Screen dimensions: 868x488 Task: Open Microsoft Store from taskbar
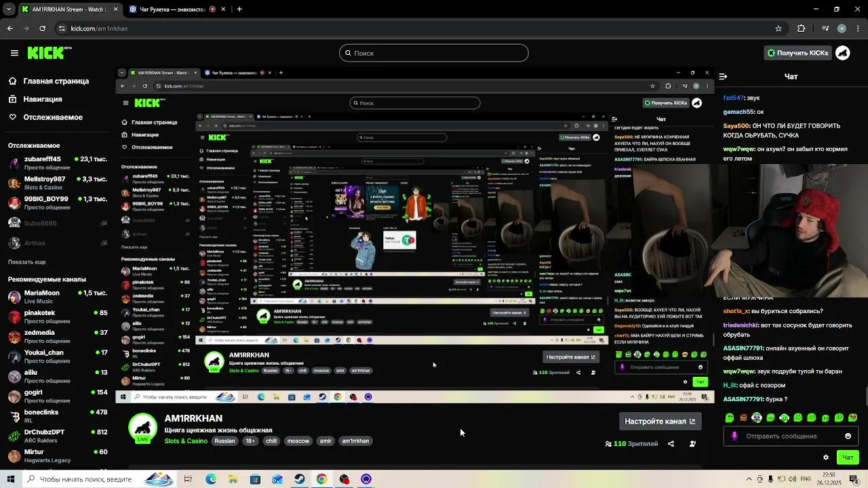(x=255, y=479)
